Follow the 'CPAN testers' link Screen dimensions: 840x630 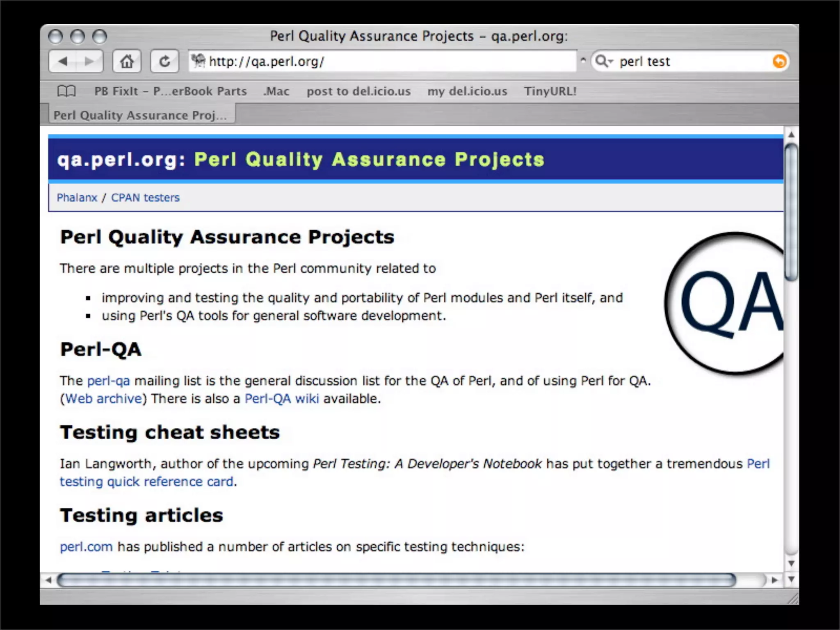coord(145,198)
